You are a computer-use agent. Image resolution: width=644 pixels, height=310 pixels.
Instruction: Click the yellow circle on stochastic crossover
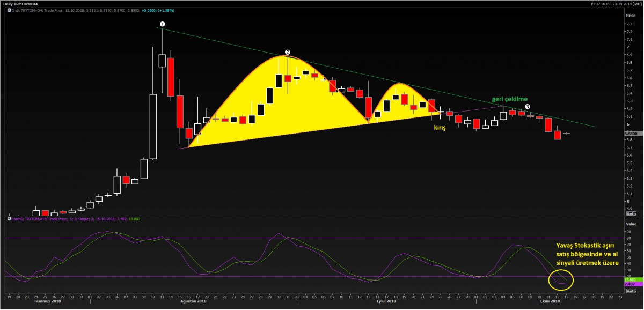coord(561,279)
